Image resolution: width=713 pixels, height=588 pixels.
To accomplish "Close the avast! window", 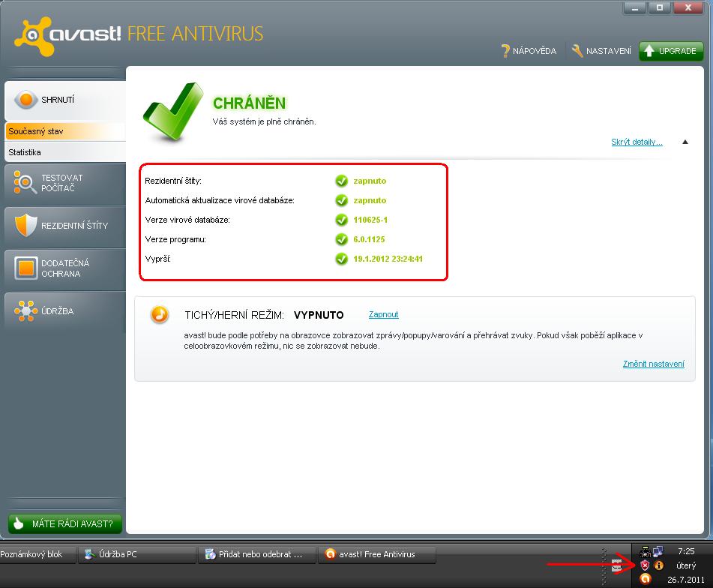I will coord(688,7).
